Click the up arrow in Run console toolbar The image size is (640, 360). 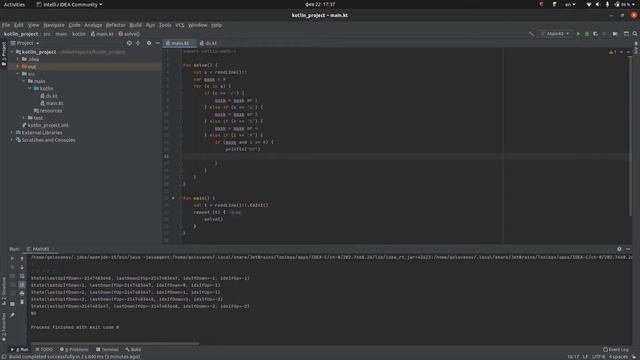22,258
